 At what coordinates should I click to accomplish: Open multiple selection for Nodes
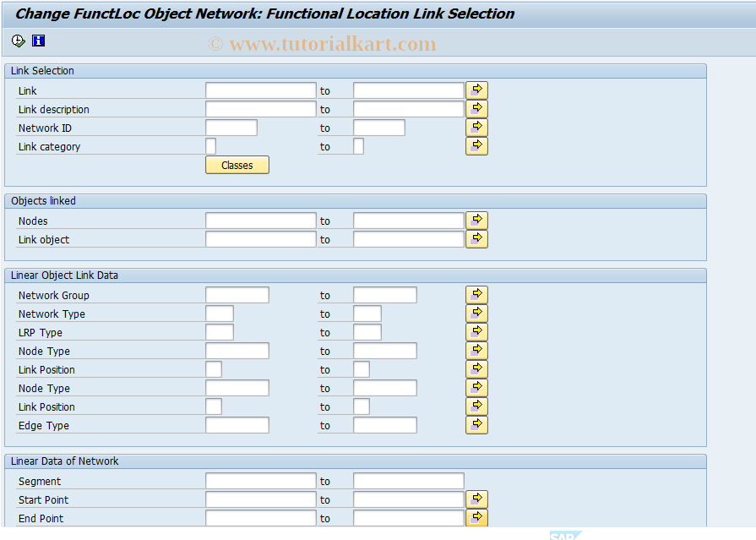pos(477,221)
